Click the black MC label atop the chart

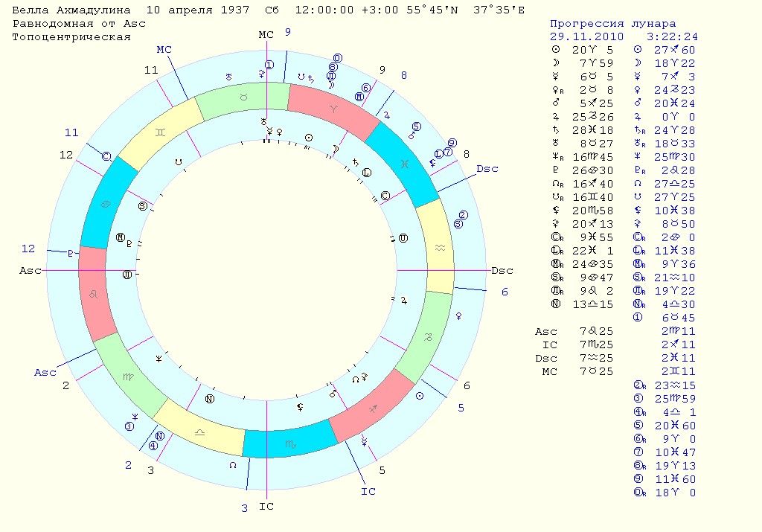[266, 34]
